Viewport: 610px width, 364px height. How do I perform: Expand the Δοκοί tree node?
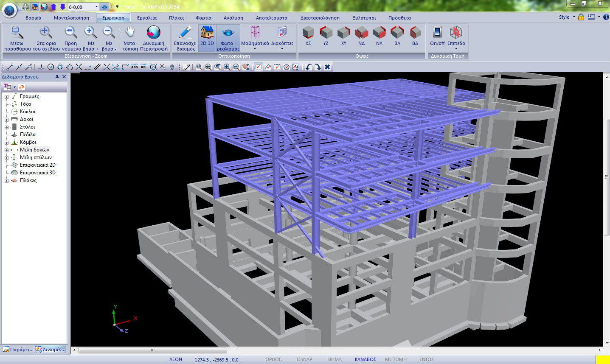7,120
